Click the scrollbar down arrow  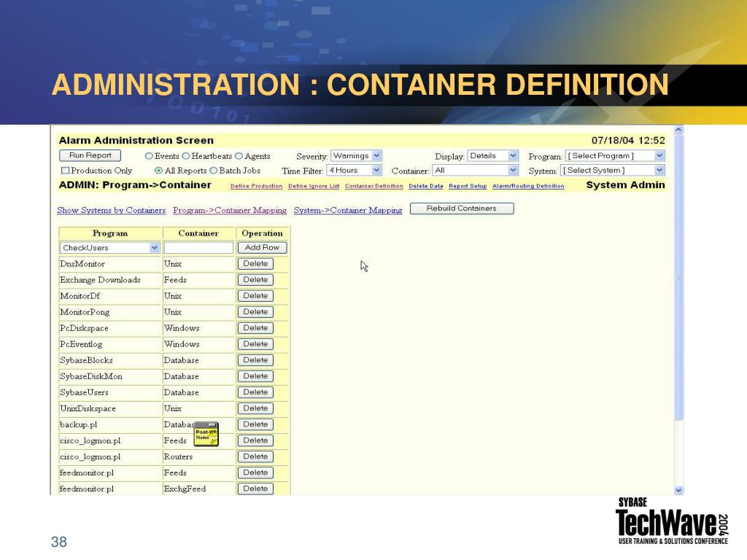click(679, 490)
